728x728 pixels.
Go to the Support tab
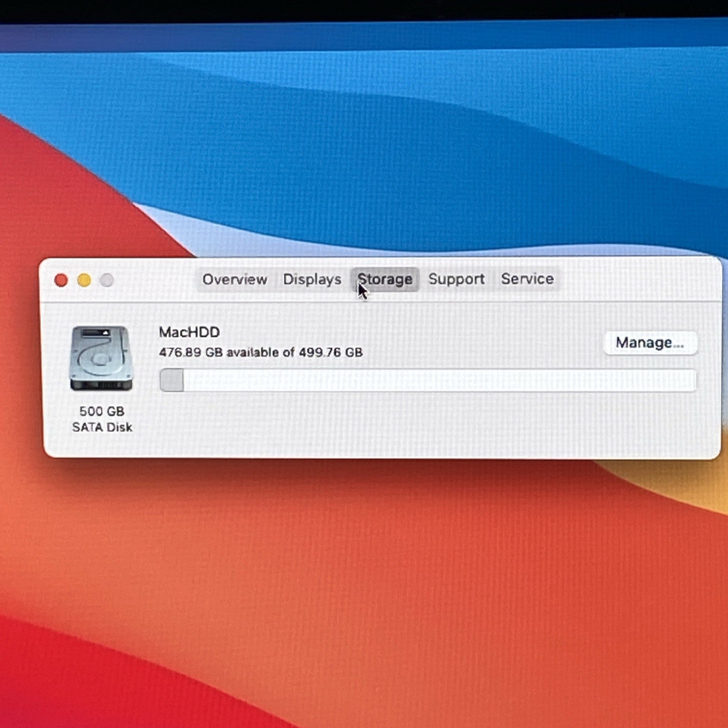tap(456, 279)
